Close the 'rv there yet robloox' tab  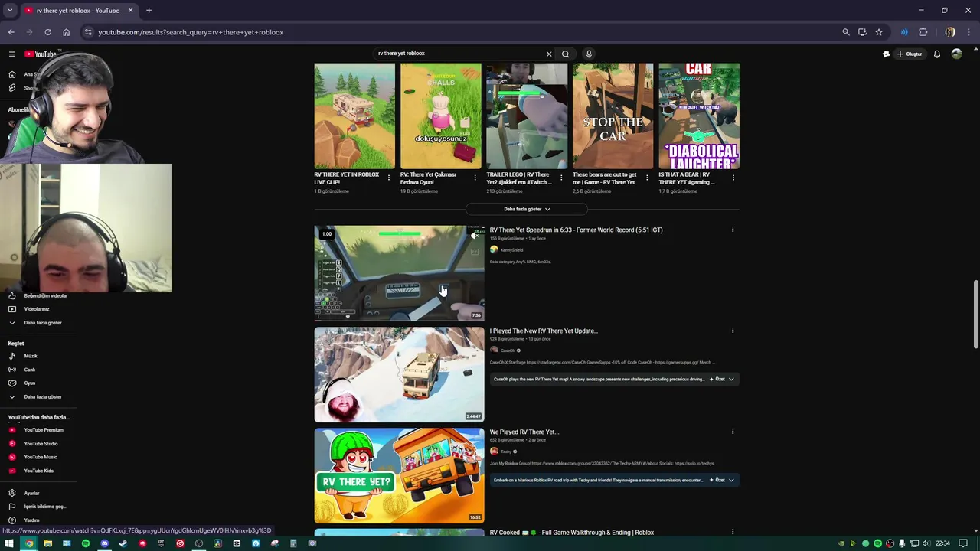[x=130, y=10]
